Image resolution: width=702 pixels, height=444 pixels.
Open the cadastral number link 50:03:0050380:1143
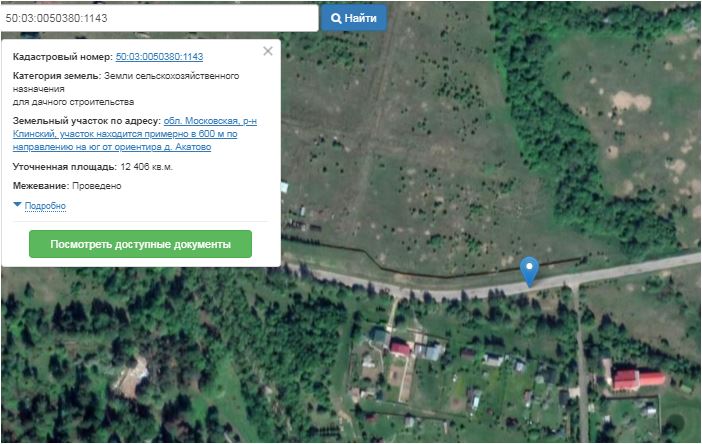(159, 57)
